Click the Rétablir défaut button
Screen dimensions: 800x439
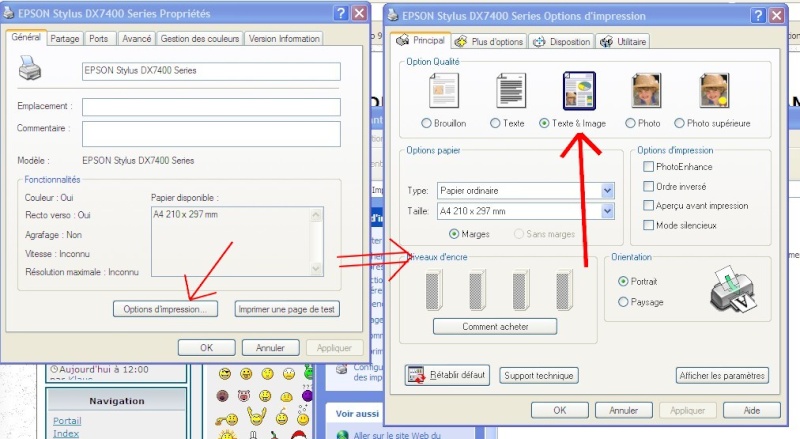pos(447,375)
